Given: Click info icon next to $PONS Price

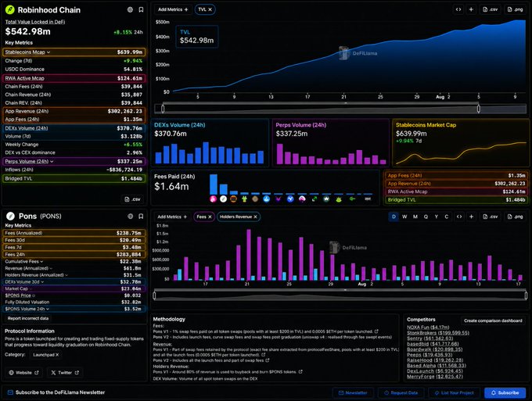Looking at the screenshot, I should point(33,295).
